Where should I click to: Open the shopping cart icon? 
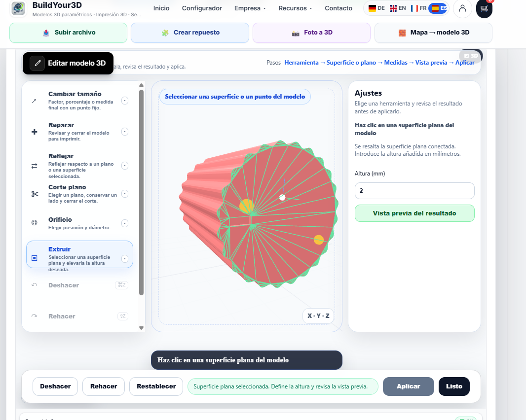tap(484, 9)
